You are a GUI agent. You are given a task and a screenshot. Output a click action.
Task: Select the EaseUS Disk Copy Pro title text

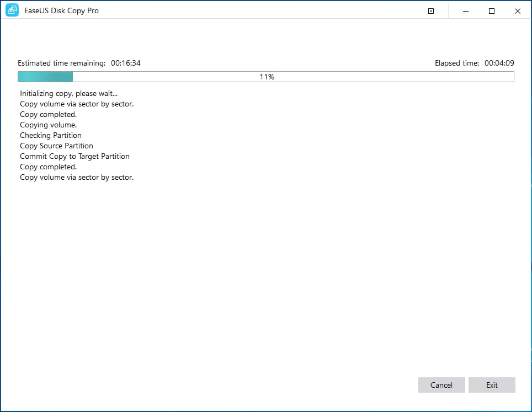[x=61, y=10]
